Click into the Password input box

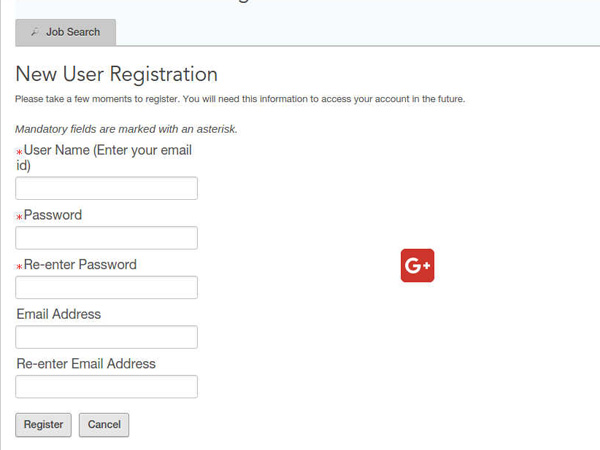[x=106, y=238]
